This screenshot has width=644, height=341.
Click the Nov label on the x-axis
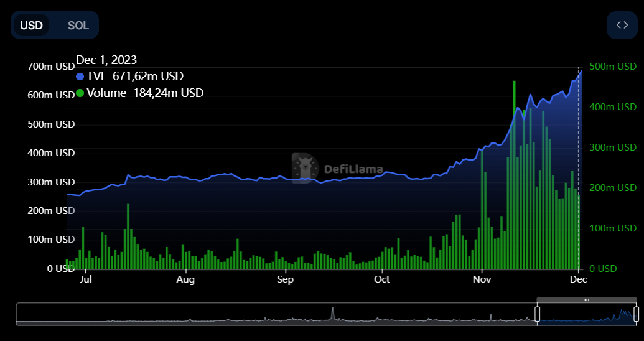482,279
